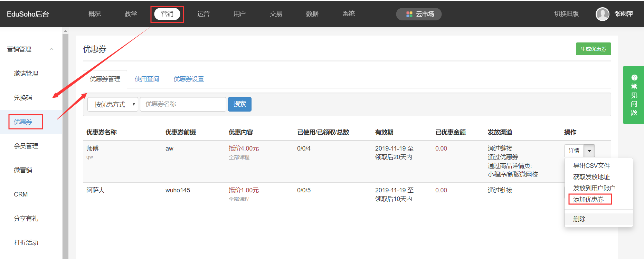Image resolution: width=644 pixels, height=259 pixels.
Task: Click the user avatar icon
Action: (x=603, y=14)
